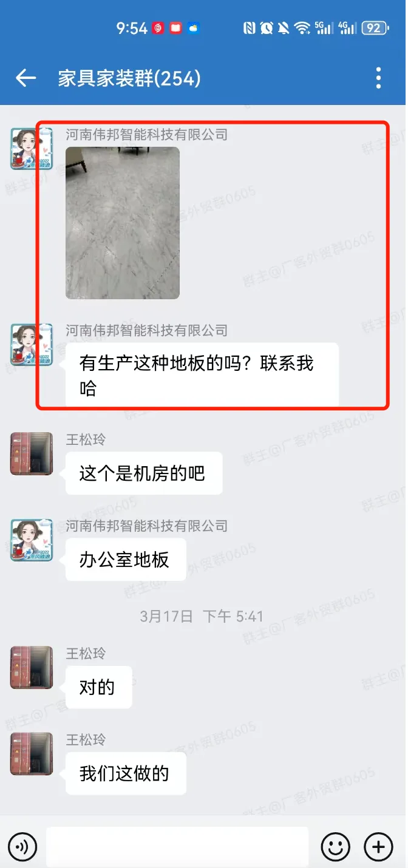The width and height of the screenshot is (408, 868).
Task: Tap 王松玲's avatar beside 我们这做的
Action: [32, 754]
